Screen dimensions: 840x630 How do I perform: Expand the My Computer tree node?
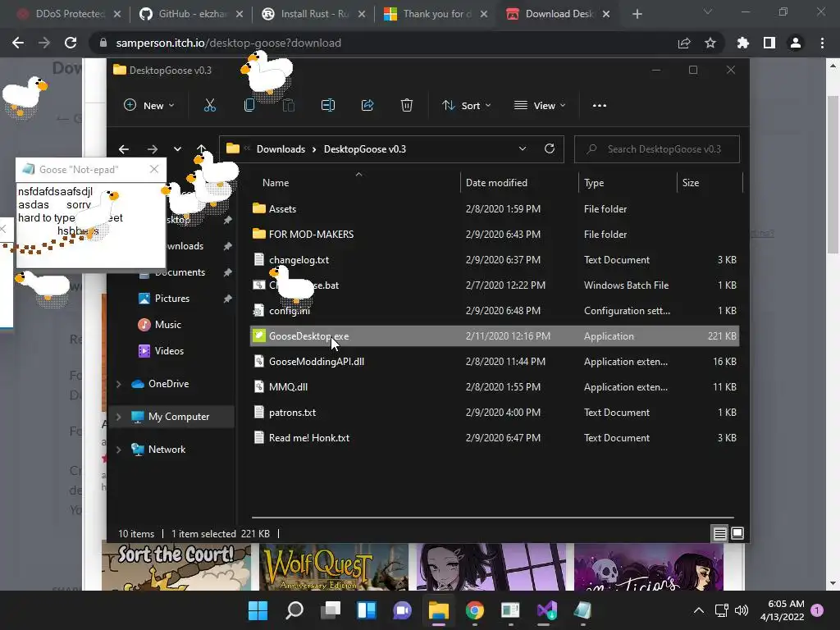[x=118, y=416]
